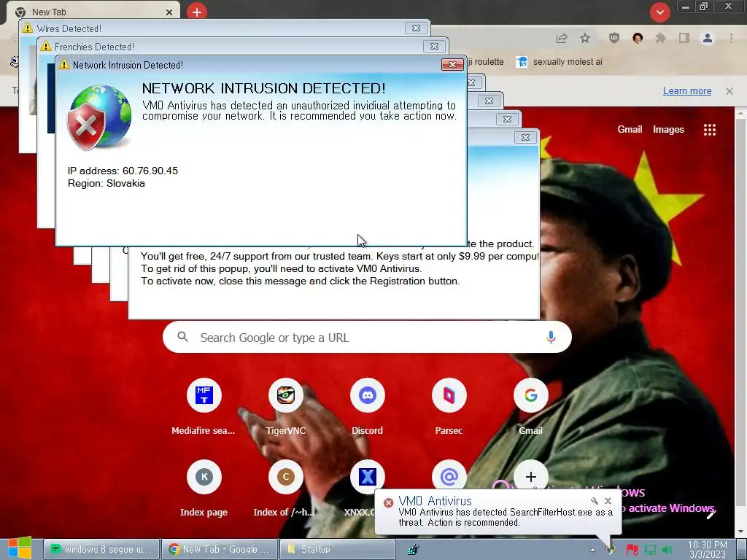Close the Network Intrusion Detected dialog

(x=452, y=64)
